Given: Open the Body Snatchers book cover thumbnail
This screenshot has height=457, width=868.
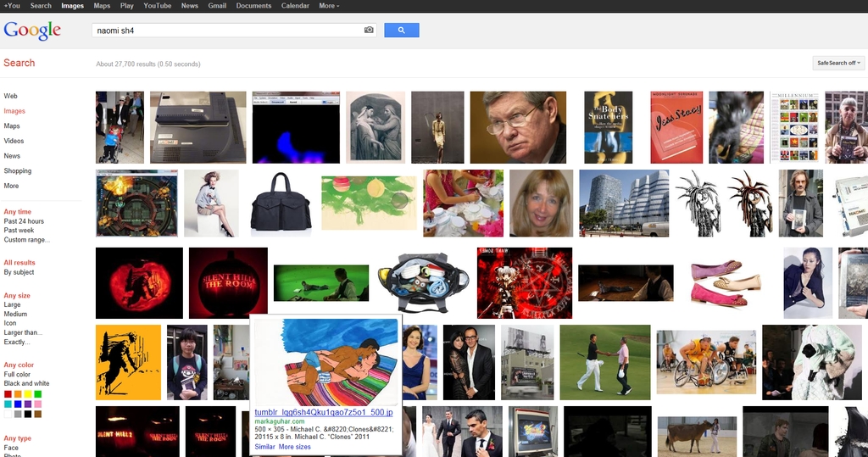Looking at the screenshot, I should (x=608, y=127).
